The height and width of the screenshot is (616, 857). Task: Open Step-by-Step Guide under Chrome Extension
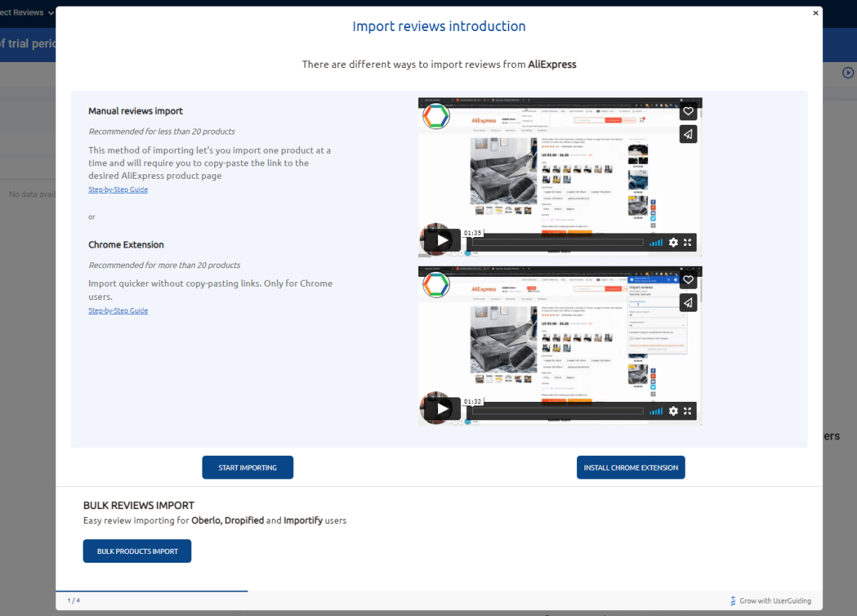click(x=118, y=310)
